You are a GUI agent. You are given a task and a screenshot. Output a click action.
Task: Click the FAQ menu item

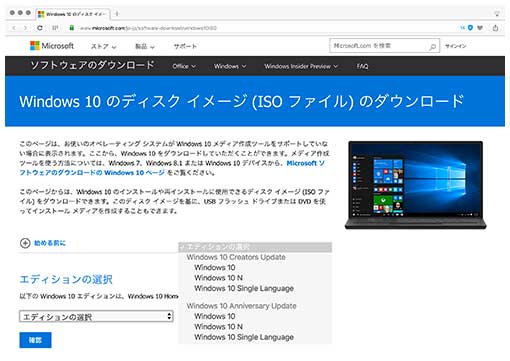[x=362, y=66]
